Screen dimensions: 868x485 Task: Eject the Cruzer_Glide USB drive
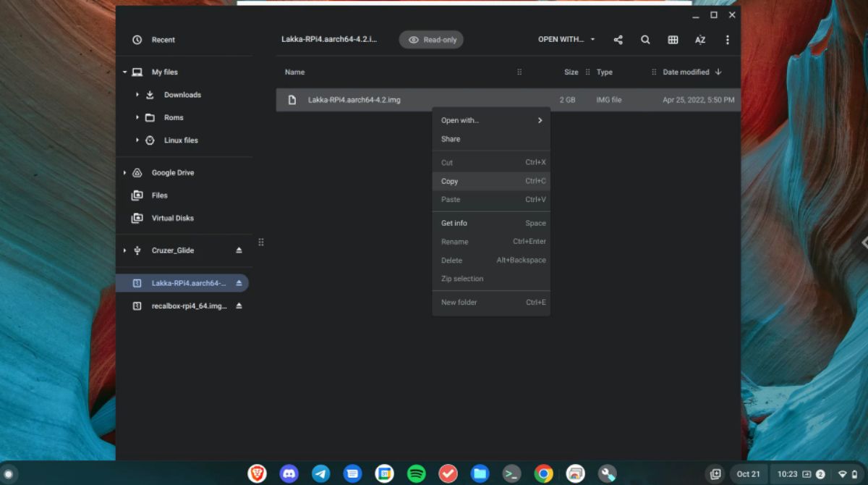point(239,250)
